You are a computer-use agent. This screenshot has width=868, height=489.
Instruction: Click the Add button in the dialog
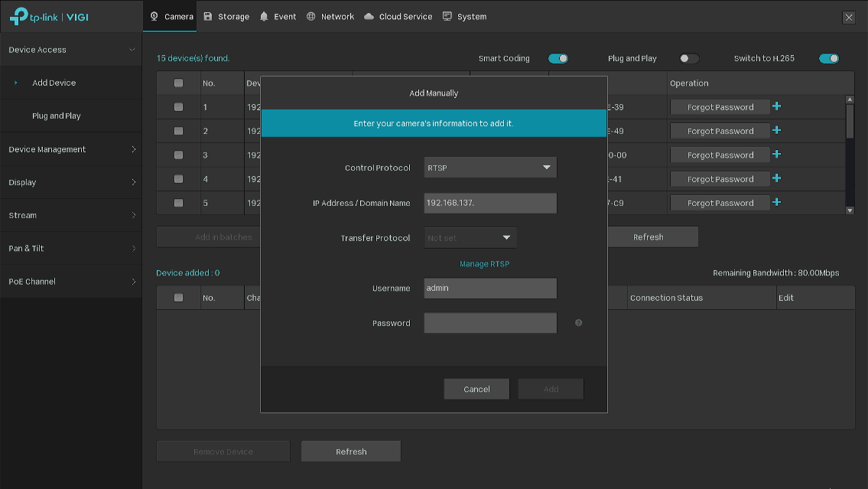[x=551, y=389]
